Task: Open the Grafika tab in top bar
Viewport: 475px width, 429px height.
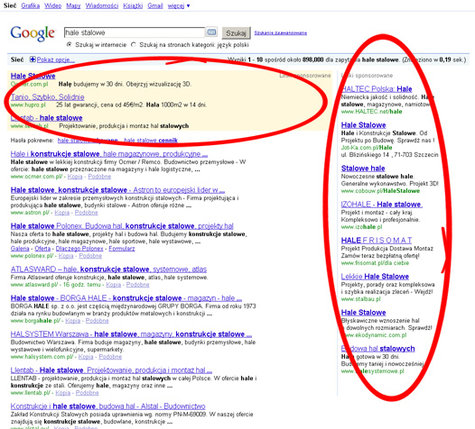Action: (x=30, y=6)
